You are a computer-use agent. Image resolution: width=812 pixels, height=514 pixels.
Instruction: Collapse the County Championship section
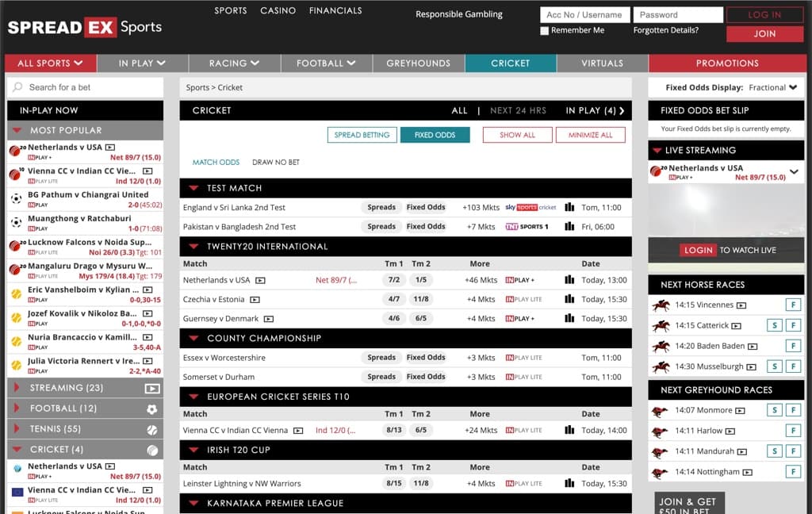pyautogui.click(x=193, y=339)
